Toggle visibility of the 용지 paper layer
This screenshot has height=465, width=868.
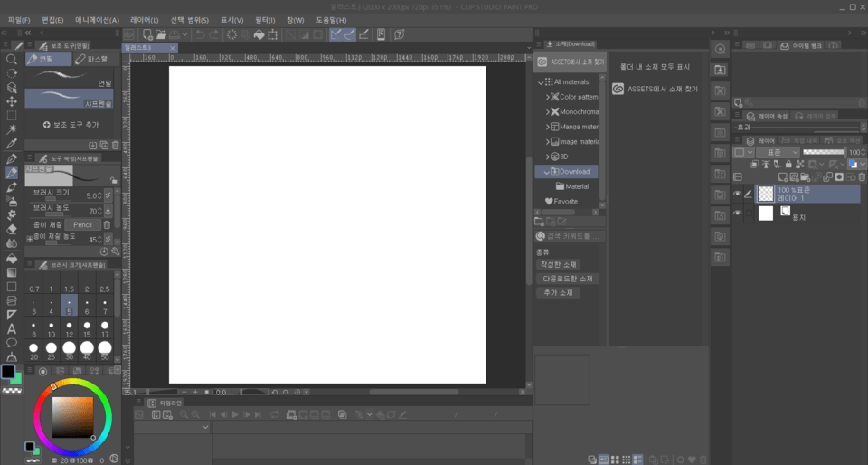point(738,214)
